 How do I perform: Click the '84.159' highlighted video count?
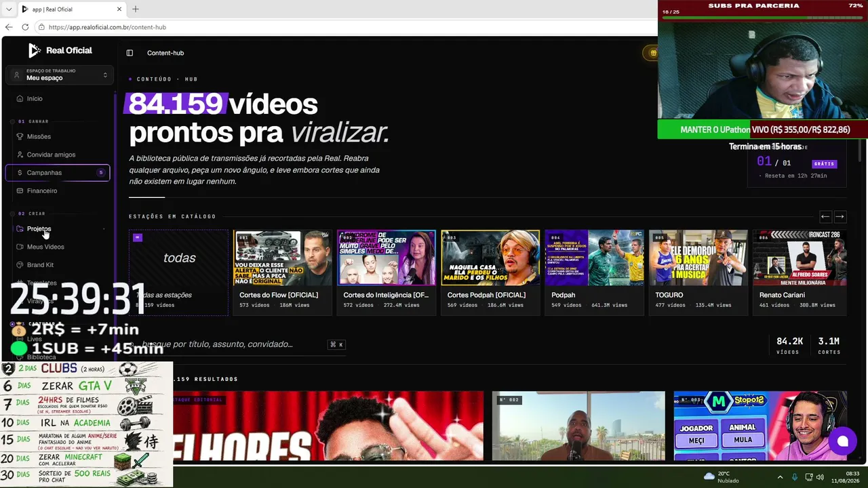tap(176, 104)
